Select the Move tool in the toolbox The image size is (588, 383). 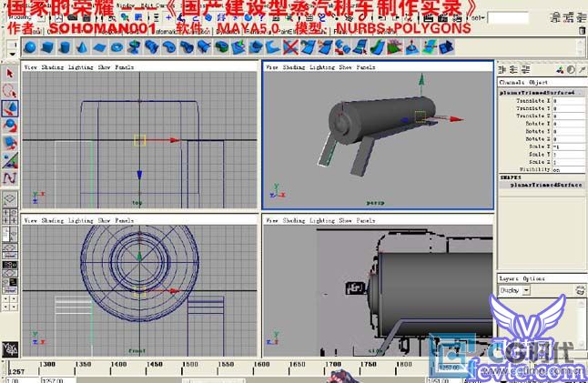(10, 108)
